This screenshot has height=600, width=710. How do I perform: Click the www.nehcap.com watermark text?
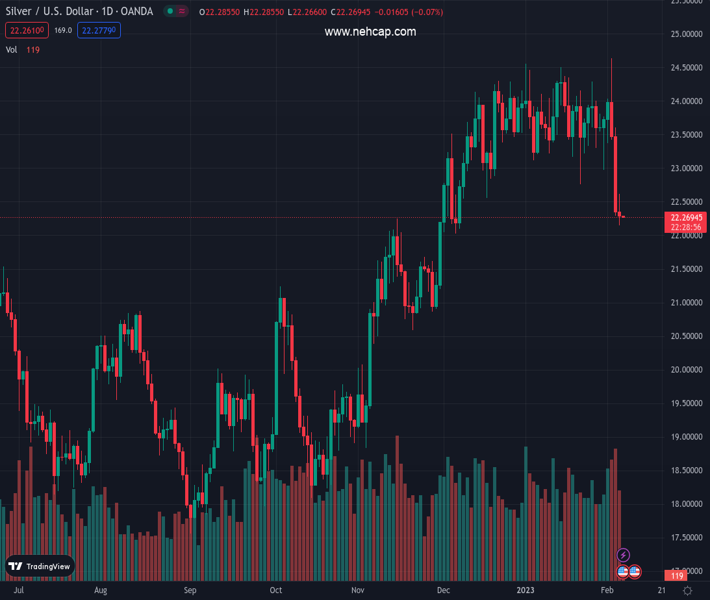[x=370, y=32]
